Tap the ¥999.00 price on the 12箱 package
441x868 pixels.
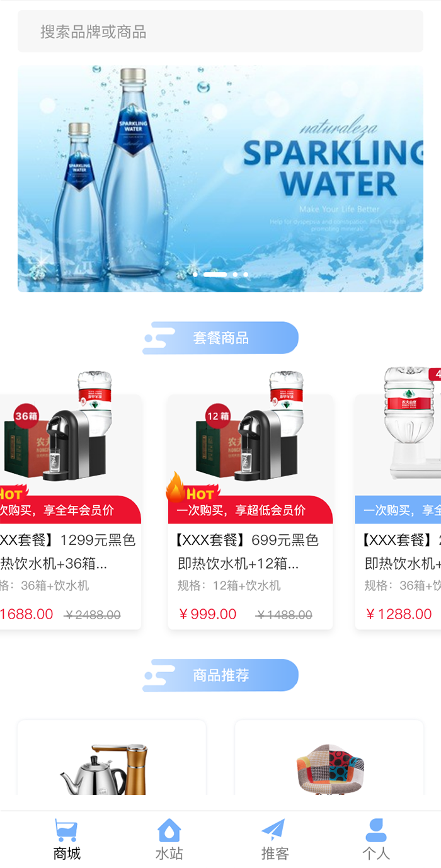coord(208,614)
